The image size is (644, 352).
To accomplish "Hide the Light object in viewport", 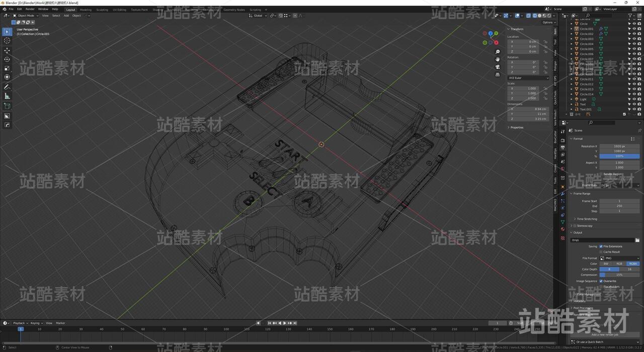I will (x=634, y=99).
